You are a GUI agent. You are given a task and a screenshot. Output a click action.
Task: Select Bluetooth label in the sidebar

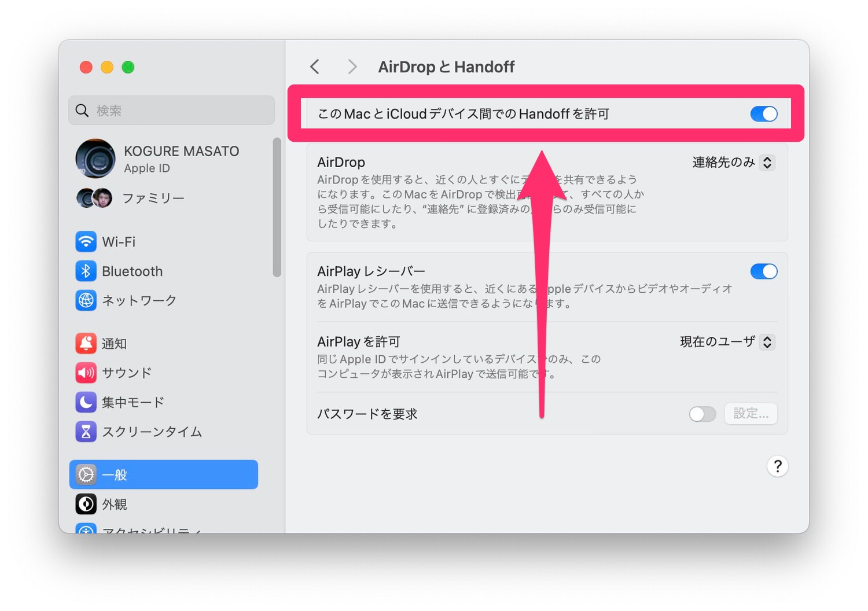[x=133, y=271]
